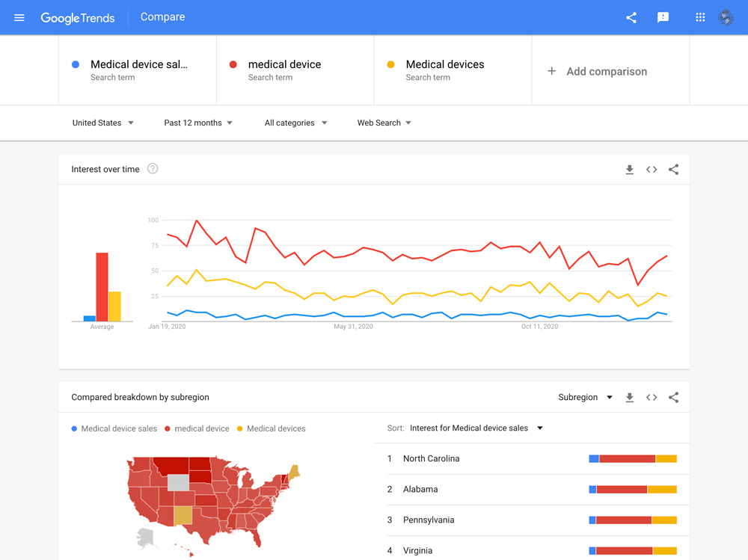The image size is (748, 560).
Task: Click 'Medical device sales' legend label under breakdown
Action: [x=119, y=428]
